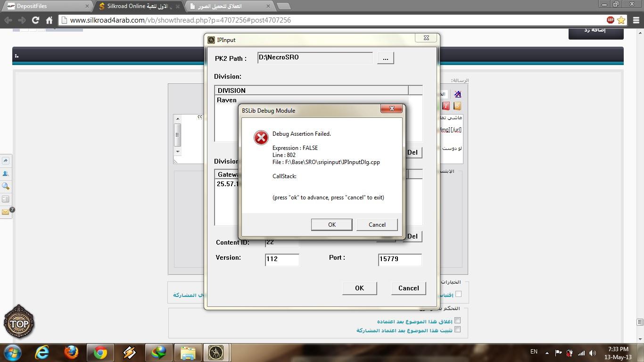The width and height of the screenshot is (644, 362).
Task: Open Internet Explorer from the taskbar
Action: (42, 352)
